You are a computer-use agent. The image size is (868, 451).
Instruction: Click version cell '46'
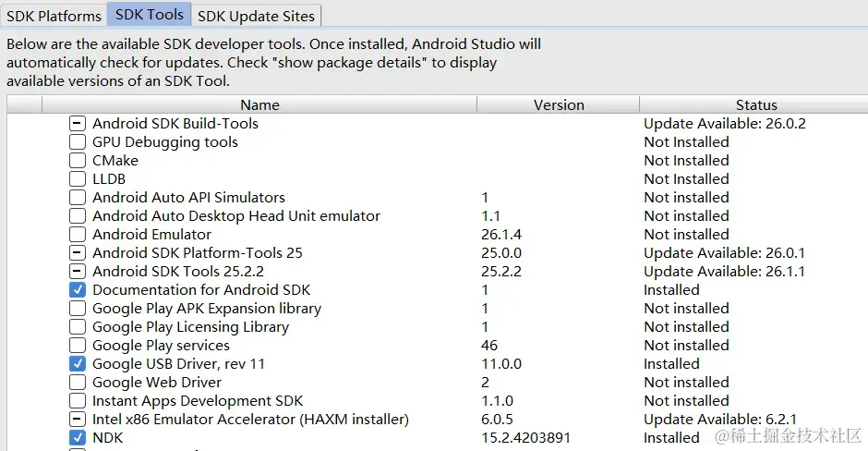(x=489, y=345)
